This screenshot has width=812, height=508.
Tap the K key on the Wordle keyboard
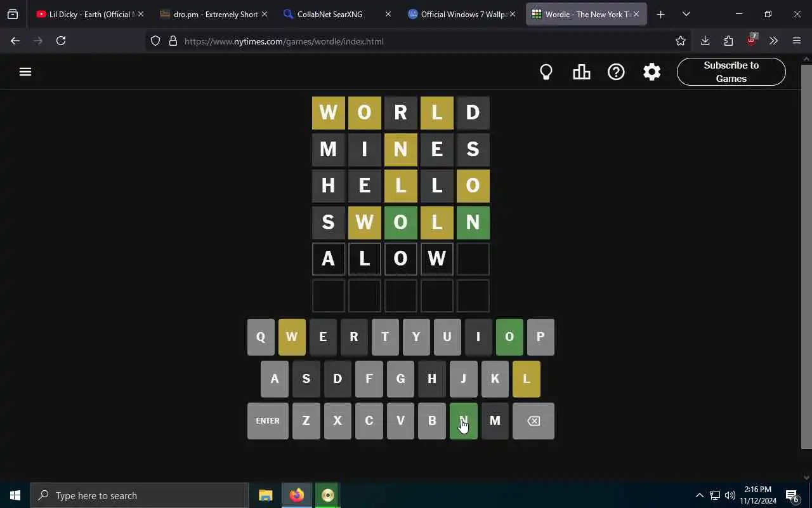pos(495,379)
